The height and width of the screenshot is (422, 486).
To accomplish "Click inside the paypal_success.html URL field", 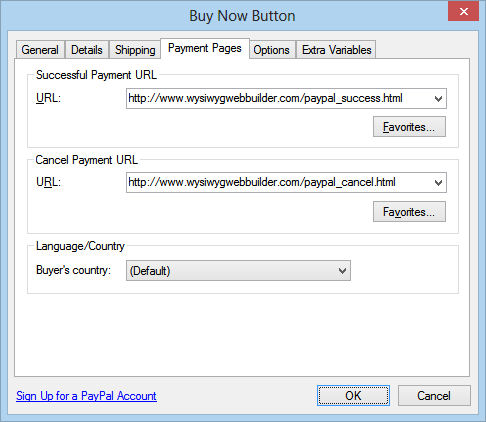I will [x=279, y=99].
